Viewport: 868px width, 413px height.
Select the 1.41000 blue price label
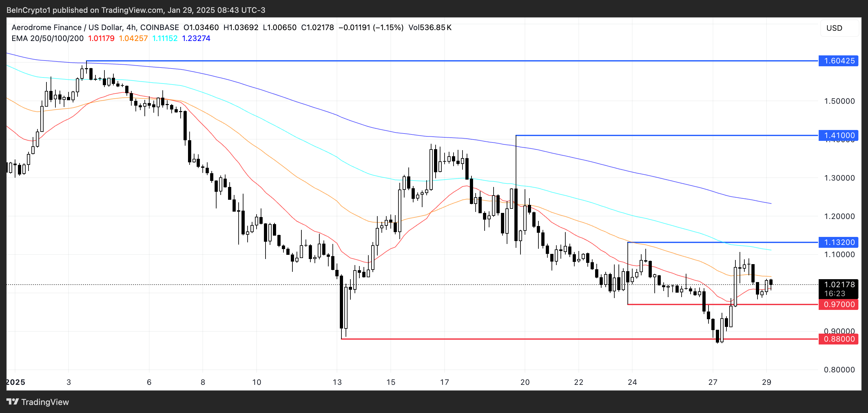coord(839,135)
